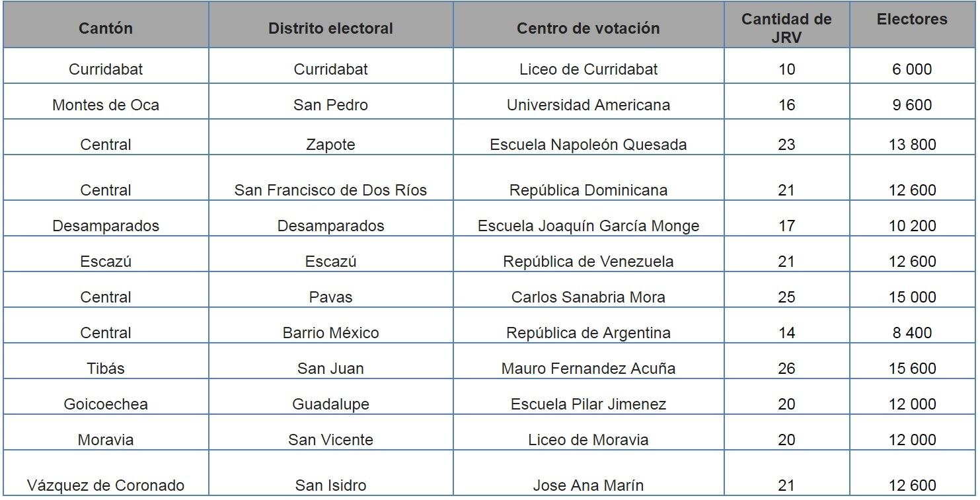Click the Distrito electoral column header
Viewport: 980px width, 500px height.
(x=330, y=28)
